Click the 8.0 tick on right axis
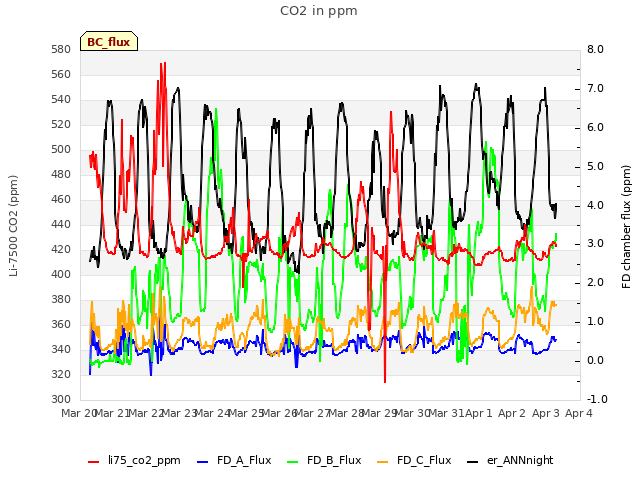Image resolution: width=640 pixels, height=480 pixels. click(595, 49)
